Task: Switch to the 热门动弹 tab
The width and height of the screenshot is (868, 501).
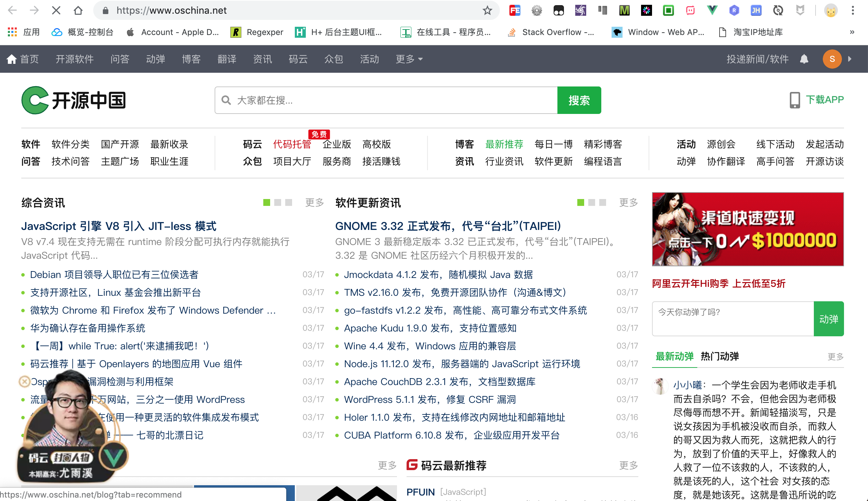Action: coord(720,357)
